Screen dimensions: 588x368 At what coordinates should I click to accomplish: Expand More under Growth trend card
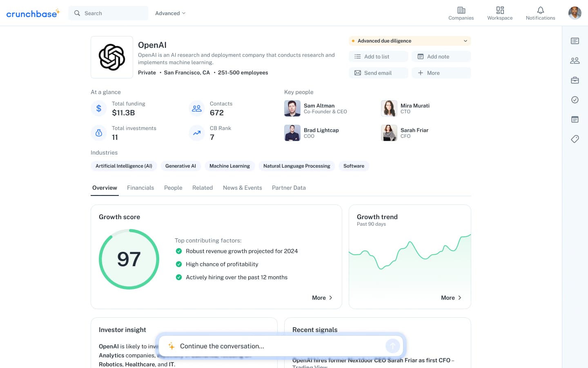coord(451,298)
